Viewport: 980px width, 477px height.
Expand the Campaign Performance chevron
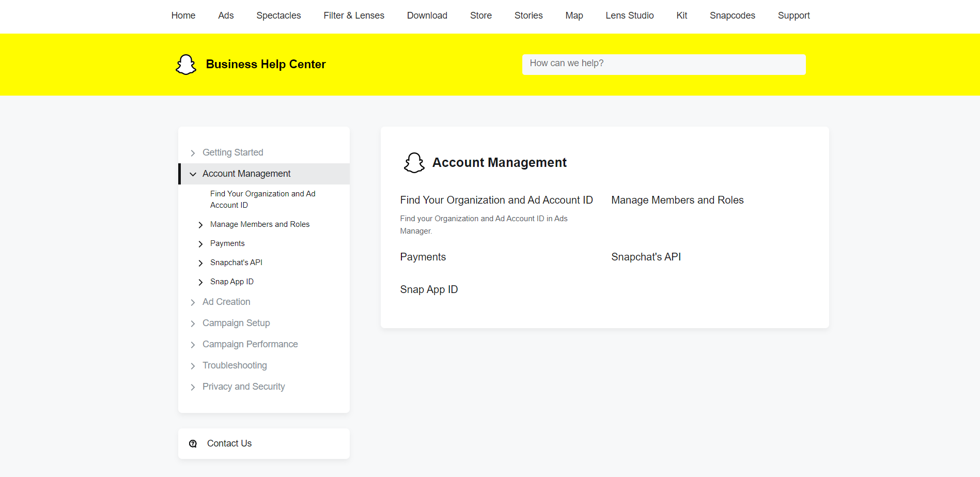coord(193,345)
